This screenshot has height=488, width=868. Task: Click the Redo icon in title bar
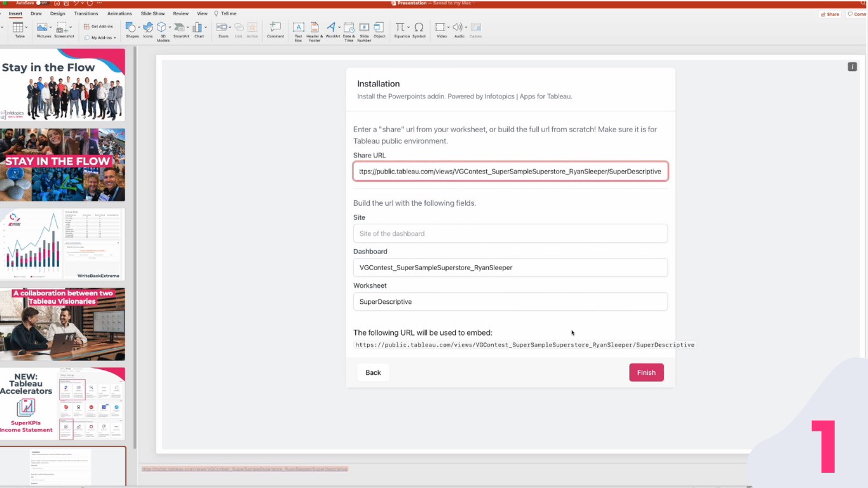click(90, 3)
